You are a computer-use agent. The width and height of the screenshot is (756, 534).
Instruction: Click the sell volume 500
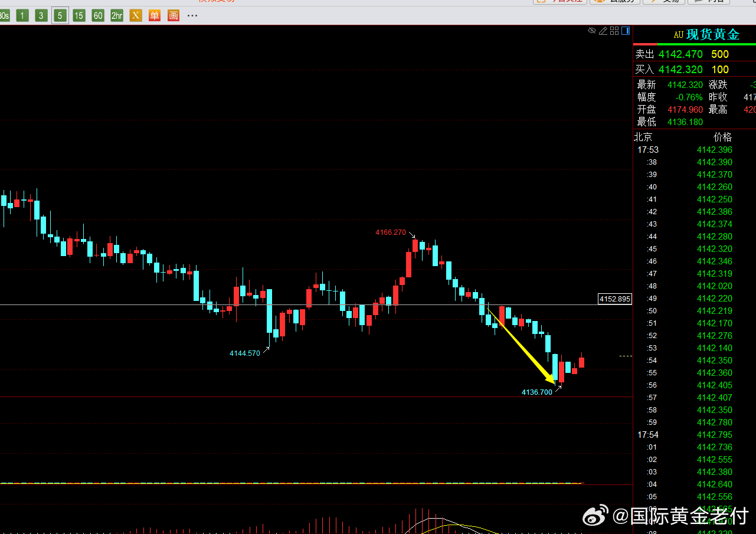click(720, 54)
